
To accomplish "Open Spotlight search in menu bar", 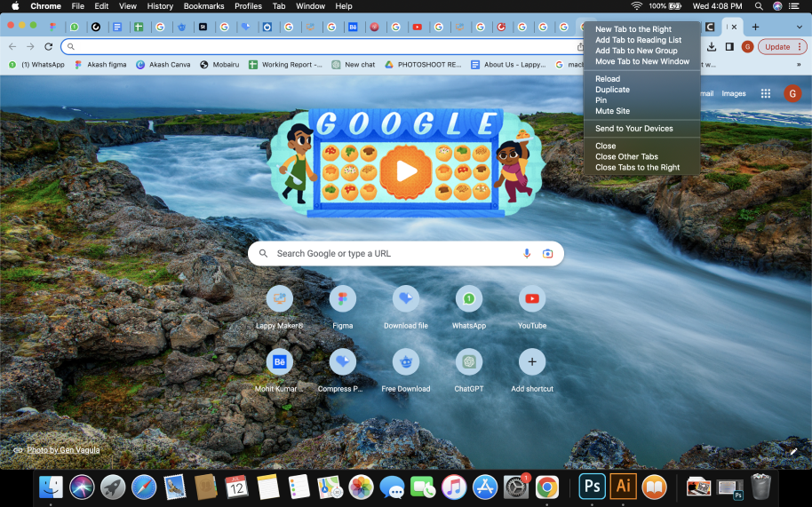I will click(x=759, y=6).
